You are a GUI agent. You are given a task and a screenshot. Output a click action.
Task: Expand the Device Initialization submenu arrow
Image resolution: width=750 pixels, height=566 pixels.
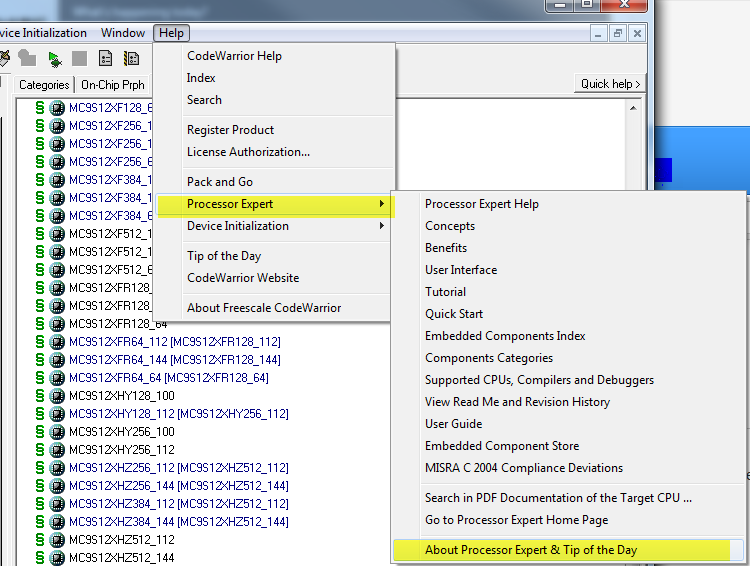tap(382, 226)
